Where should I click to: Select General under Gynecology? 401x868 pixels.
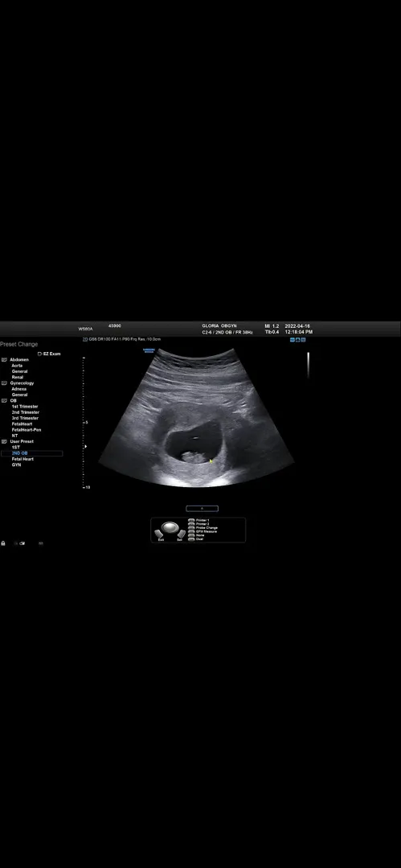(x=19, y=395)
